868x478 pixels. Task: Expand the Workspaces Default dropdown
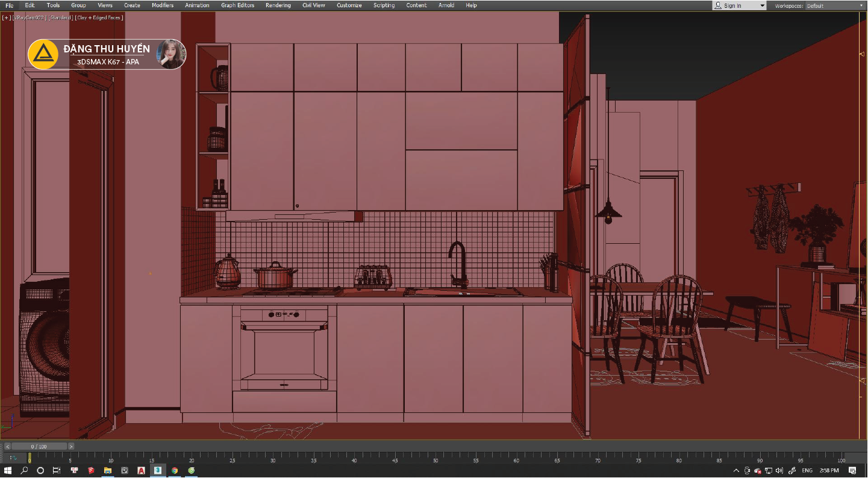point(835,5)
